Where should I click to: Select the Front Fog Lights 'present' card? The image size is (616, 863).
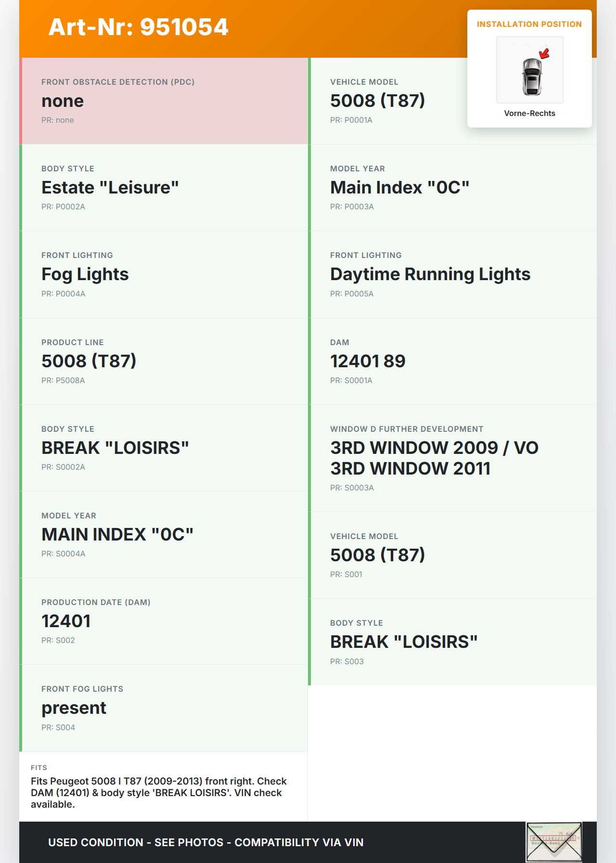point(165,708)
